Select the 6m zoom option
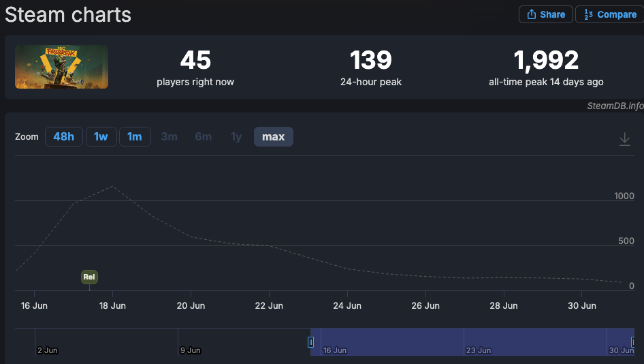644x364 pixels. click(204, 136)
